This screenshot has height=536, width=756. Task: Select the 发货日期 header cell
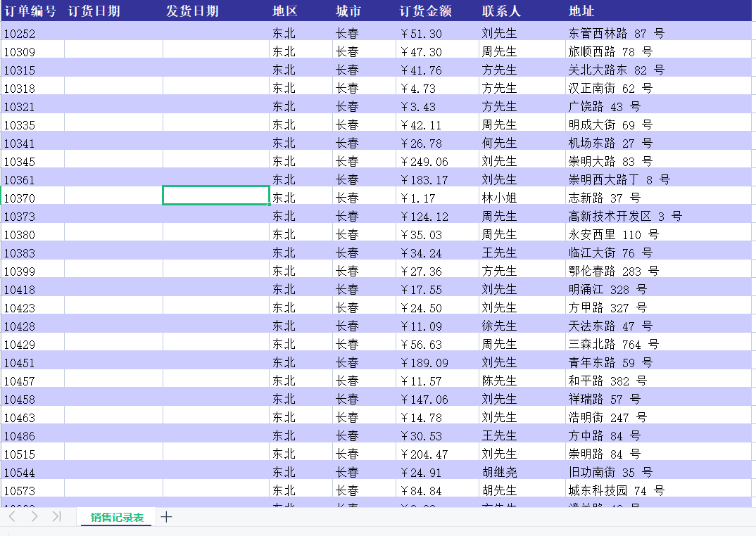[192, 11]
